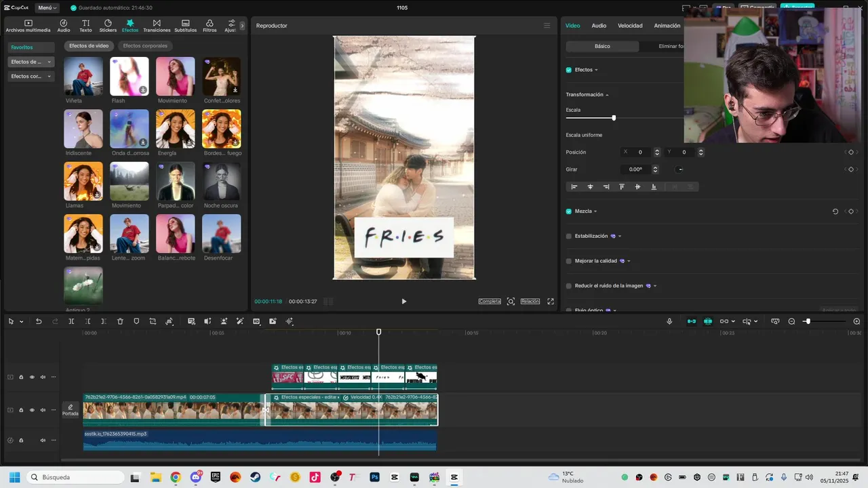The height and width of the screenshot is (488, 868).
Task: Expand the Efectos cor... category
Action: [31, 77]
